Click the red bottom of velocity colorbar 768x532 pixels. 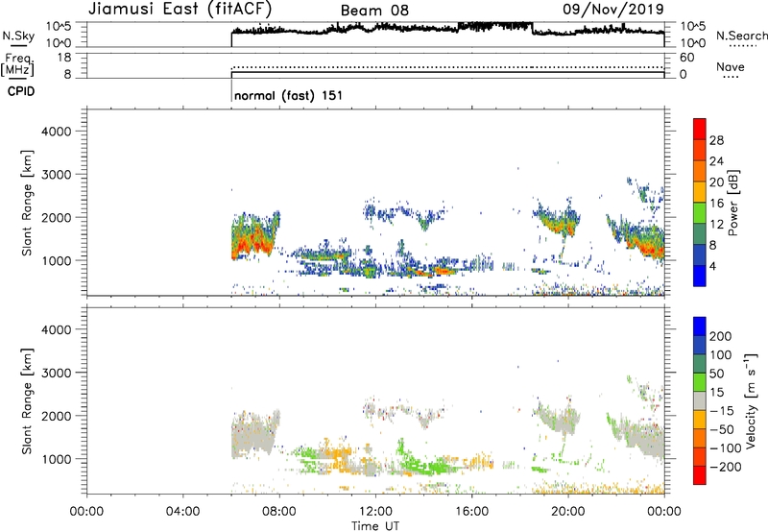[x=700, y=474]
